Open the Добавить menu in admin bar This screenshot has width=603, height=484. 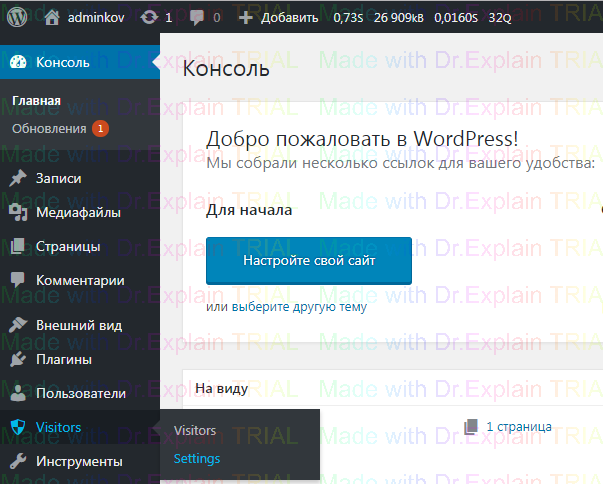(290, 18)
